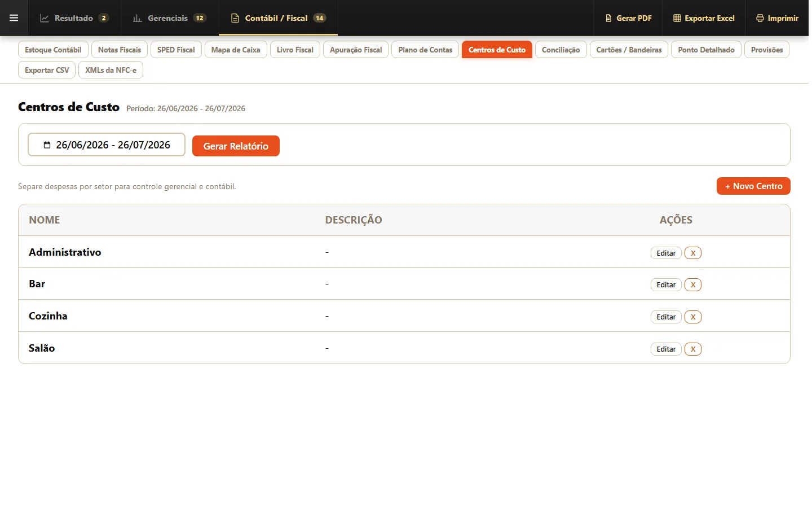
Task: Switch to the Resultado tab
Action: click(74, 18)
